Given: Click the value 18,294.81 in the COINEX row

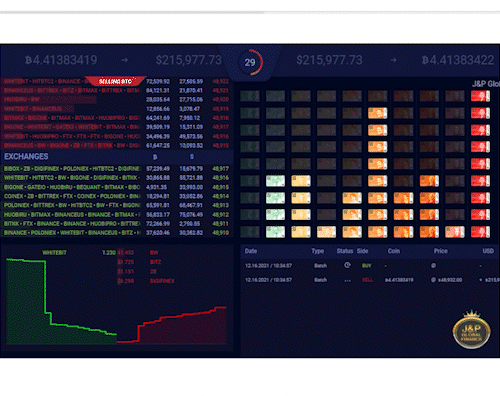Looking at the screenshot, I should [158, 196].
